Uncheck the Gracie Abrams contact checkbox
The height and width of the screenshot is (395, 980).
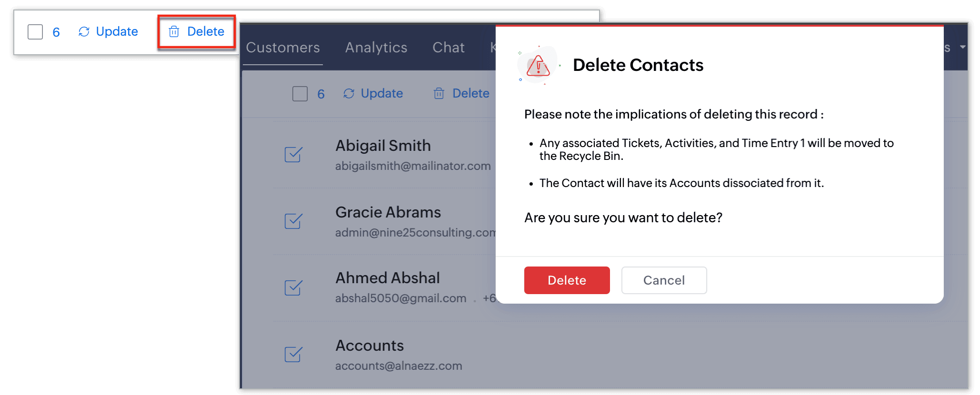293,221
